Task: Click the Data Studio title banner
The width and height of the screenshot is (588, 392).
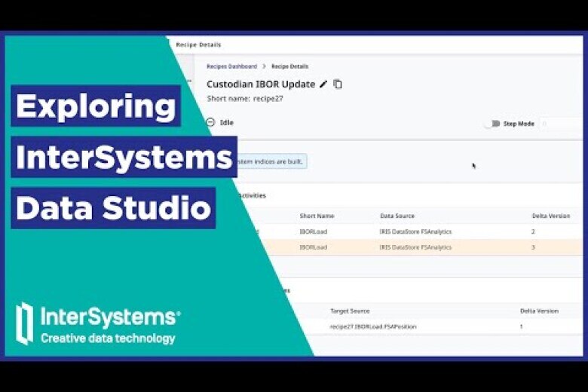Action: 113,208
